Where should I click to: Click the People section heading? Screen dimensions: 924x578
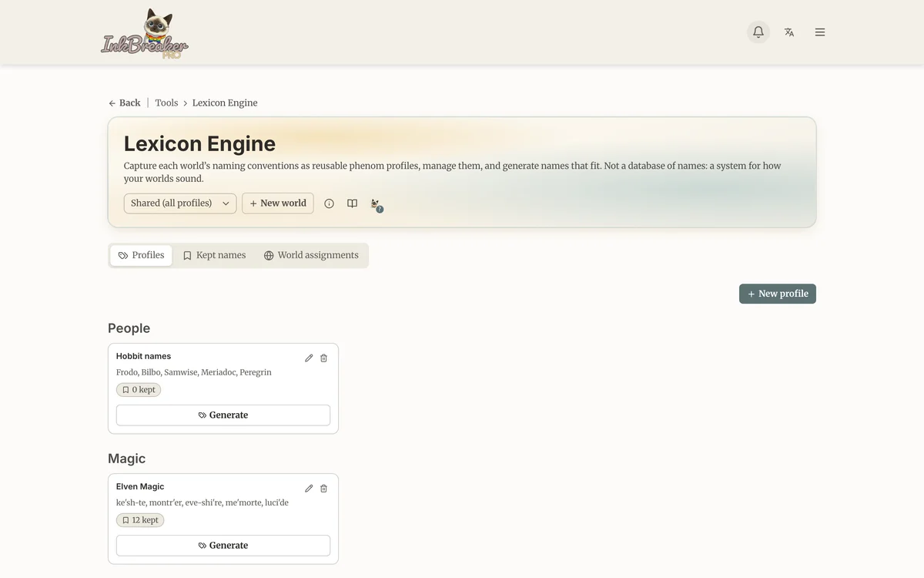(129, 328)
